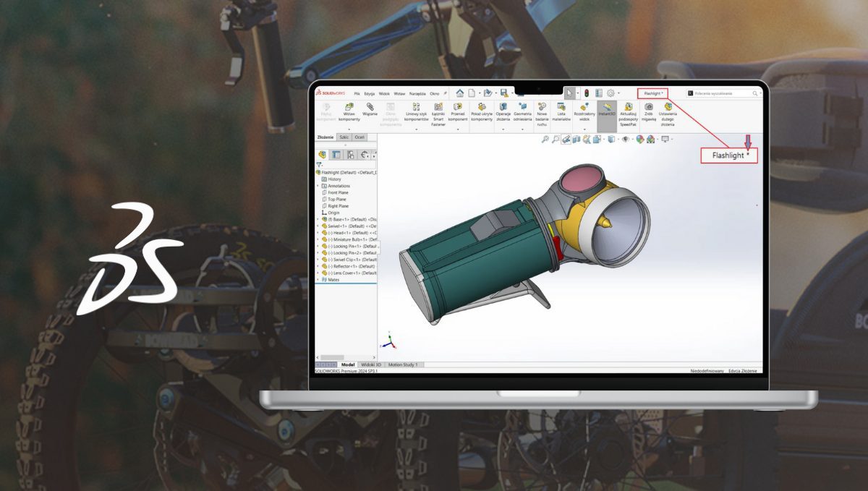Click the Home icon in the top toolbar
Image resolution: width=868 pixels, height=491 pixels.
[x=460, y=93]
